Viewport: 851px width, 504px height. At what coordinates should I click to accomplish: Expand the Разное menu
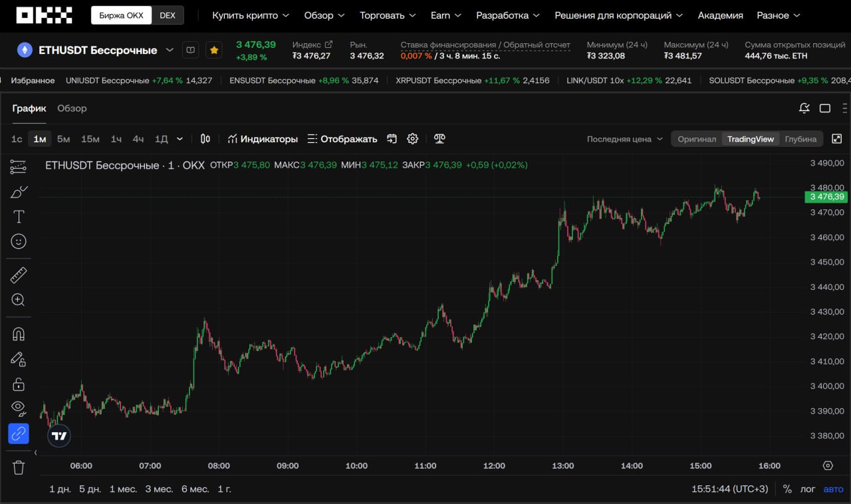coord(779,15)
